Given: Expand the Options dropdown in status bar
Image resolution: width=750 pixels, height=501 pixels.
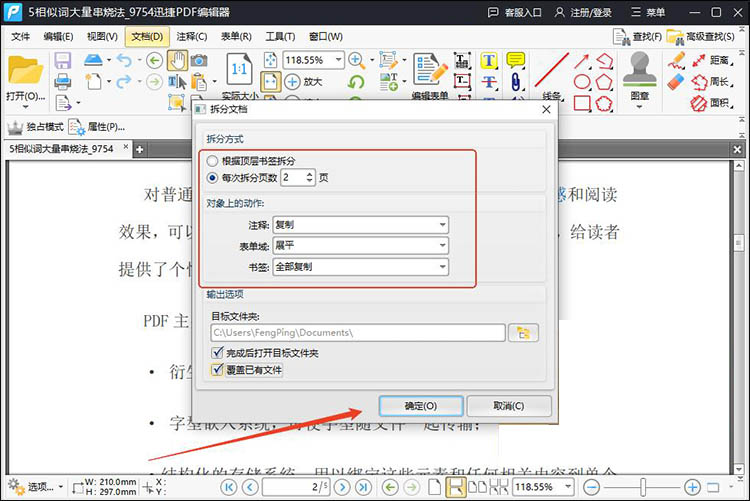Looking at the screenshot, I should click(x=61, y=487).
